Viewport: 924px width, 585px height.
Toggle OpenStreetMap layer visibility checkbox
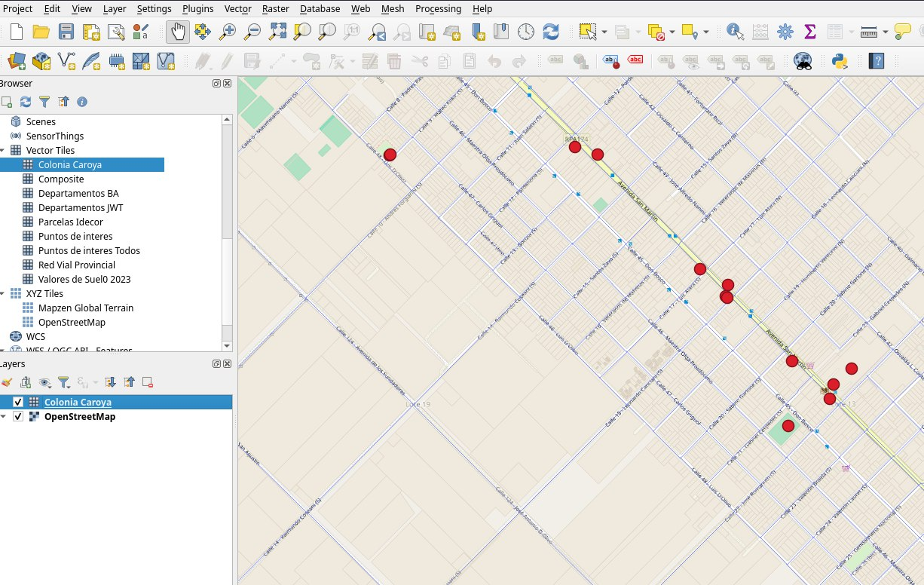click(18, 416)
